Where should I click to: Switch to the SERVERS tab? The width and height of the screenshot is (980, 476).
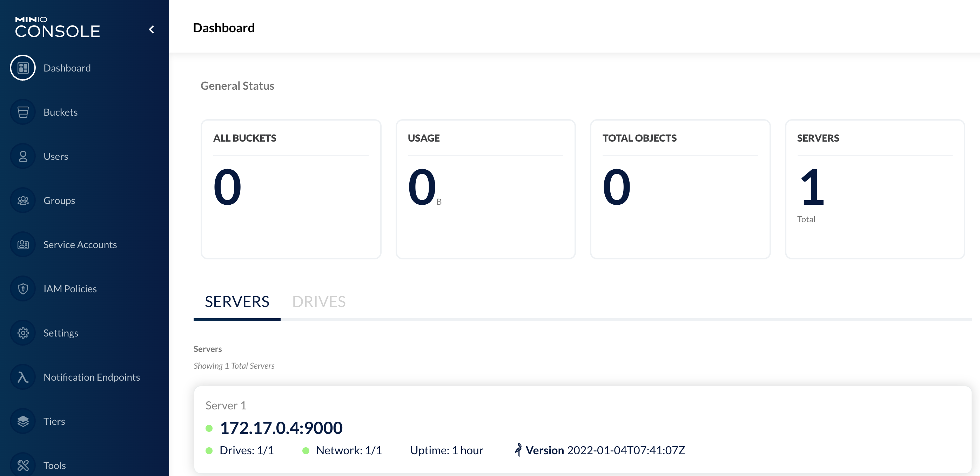coord(237,302)
